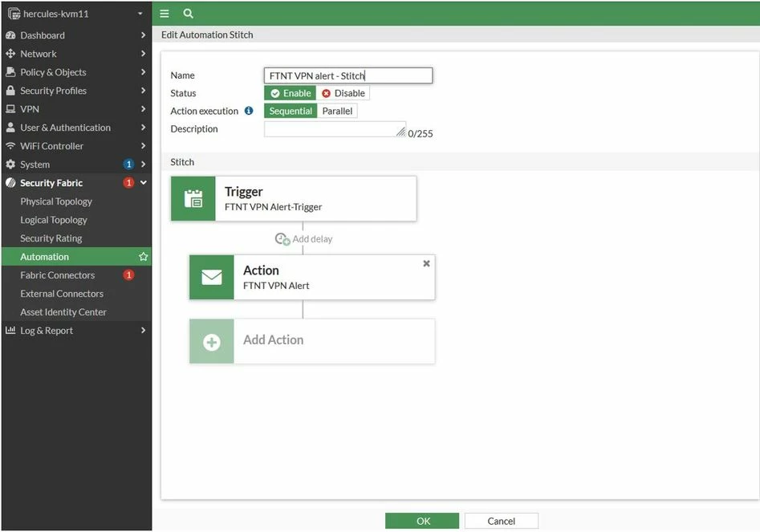Choose Sequential action execution
760x532 pixels.
click(x=291, y=111)
